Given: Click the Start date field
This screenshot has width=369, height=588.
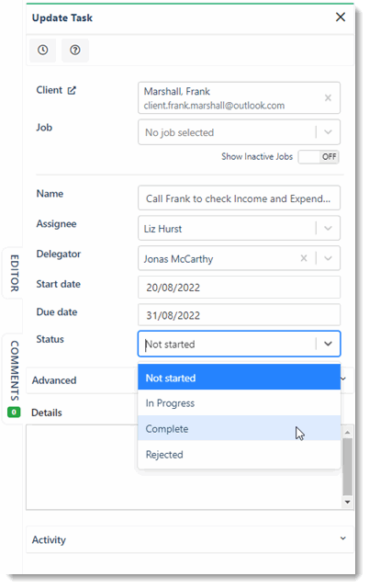Looking at the screenshot, I should (x=239, y=288).
